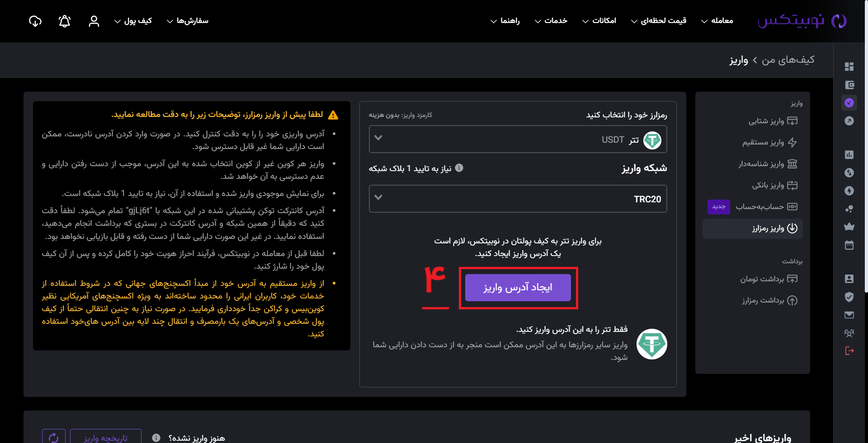Viewport: 868px width, 443px height.
Task: Open the swap arrows sidebar icon
Action: [x=849, y=173]
